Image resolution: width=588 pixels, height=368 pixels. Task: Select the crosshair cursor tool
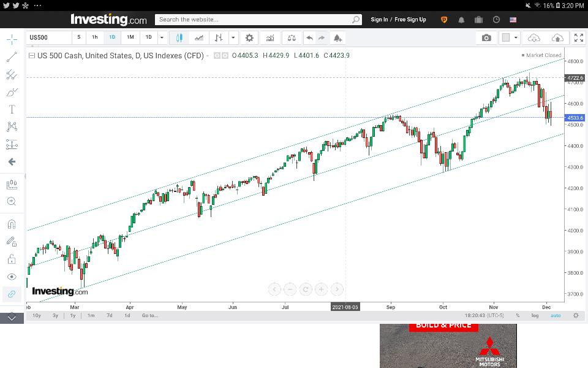12,39
